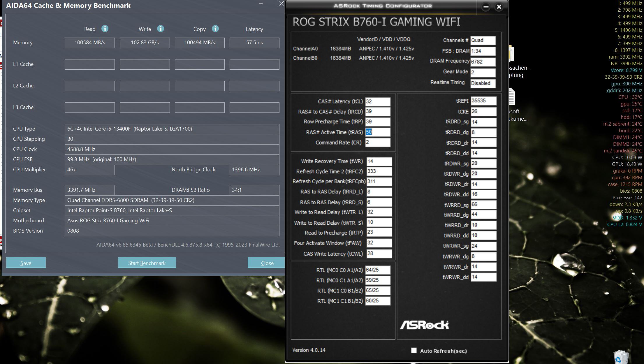Click the tWRRD_sg value field
This screenshot has height=364, width=644.
[x=483, y=205]
